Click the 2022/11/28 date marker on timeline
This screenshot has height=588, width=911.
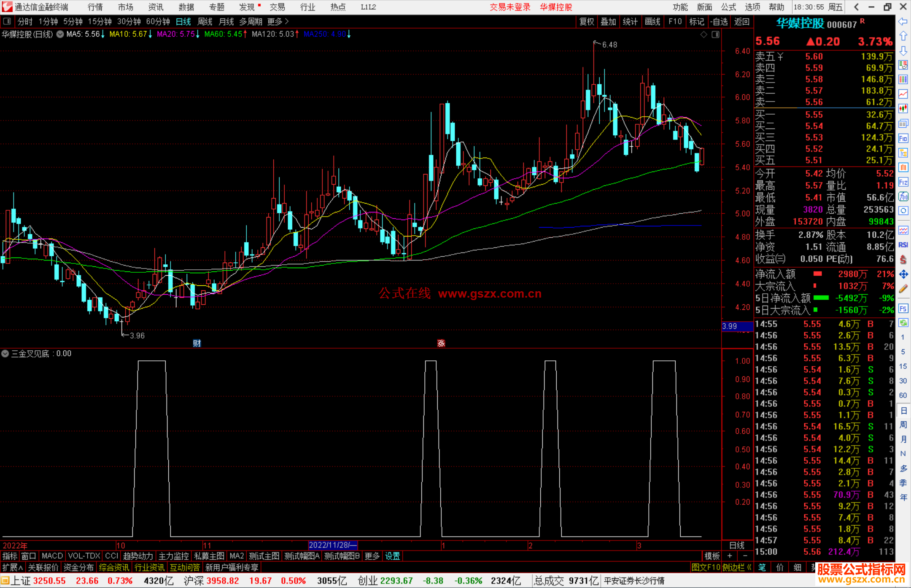click(x=332, y=545)
